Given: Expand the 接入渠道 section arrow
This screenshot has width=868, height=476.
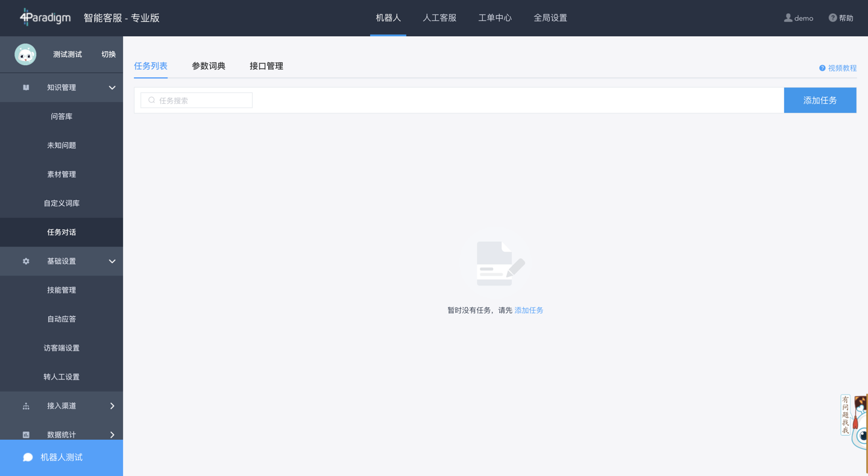Looking at the screenshot, I should tap(112, 406).
